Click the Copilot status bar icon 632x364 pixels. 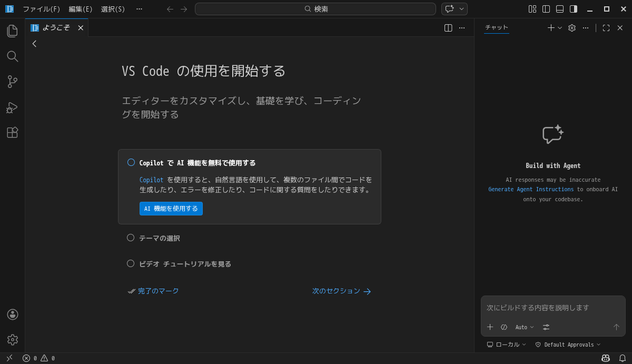pyautogui.click(x=606, y=358)
